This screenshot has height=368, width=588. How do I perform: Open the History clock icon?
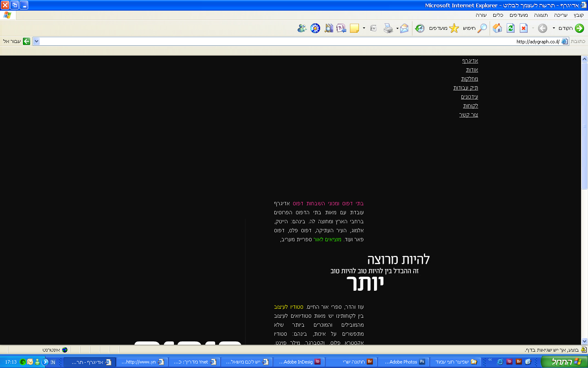420,28
